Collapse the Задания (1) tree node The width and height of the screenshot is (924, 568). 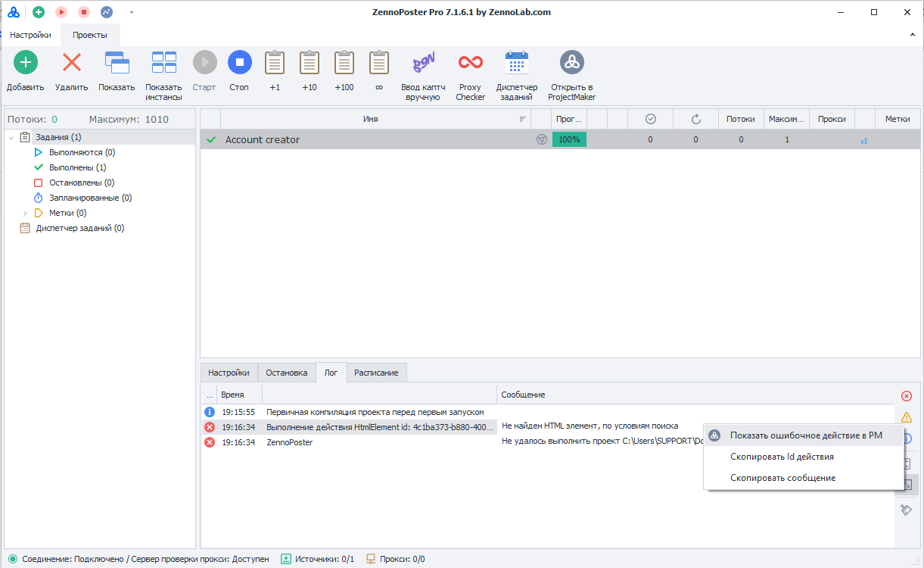[x=11, y=137]
